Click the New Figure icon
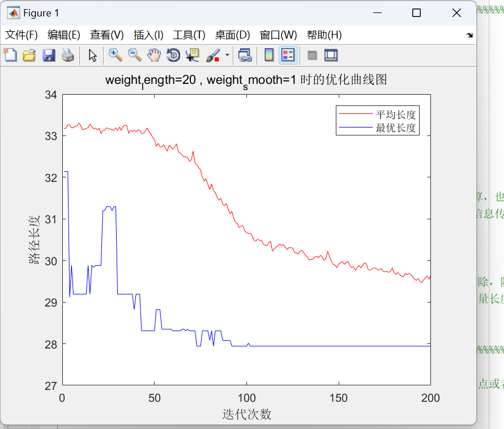This screenshot has width=504, height=429. [10, 55]
